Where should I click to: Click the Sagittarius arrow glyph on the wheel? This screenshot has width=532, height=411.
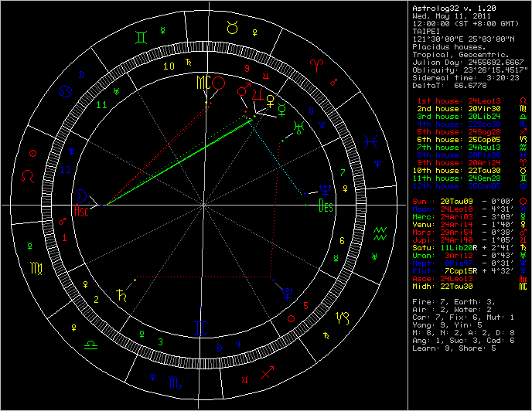click(x=268, y=373)
